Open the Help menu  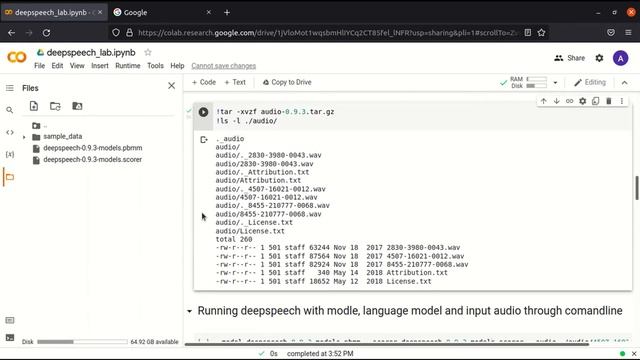click(x=177, y=66)
